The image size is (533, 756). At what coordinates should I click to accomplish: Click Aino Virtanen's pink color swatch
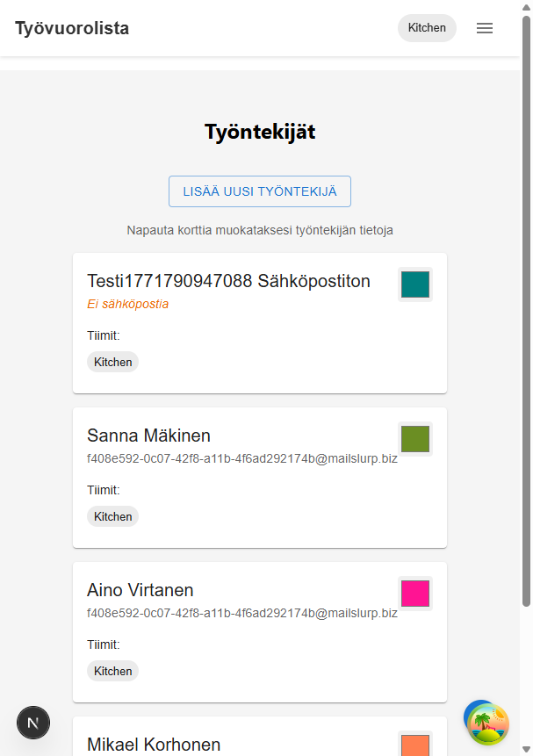click(x=414, y=594)
